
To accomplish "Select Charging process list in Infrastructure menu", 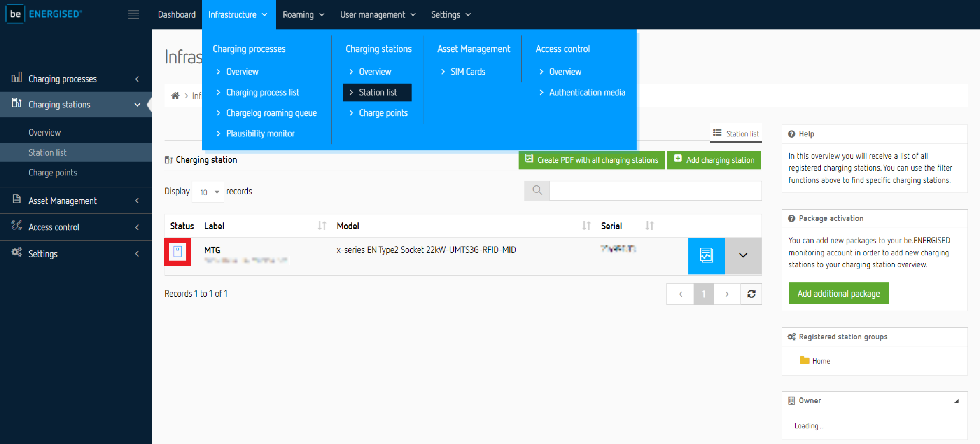I will [x=262, y=92].
